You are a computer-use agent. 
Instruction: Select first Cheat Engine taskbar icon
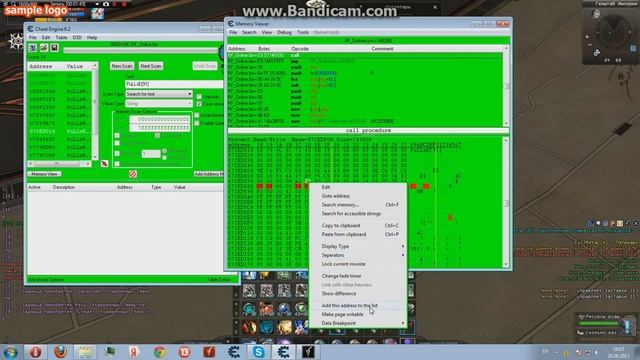[x=234, y=352]
